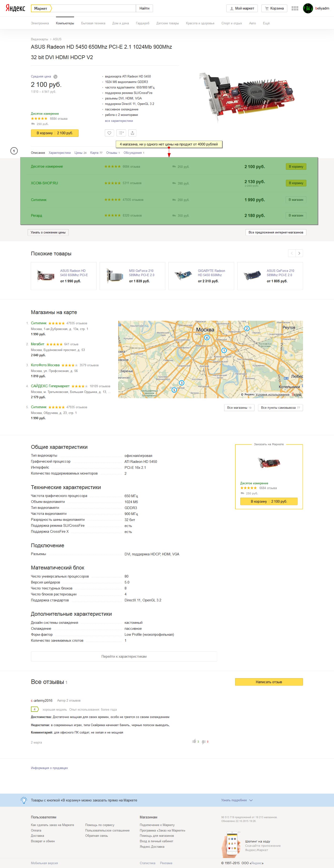Add product to favorites with heart icon
334x868 pixels.
click(109, 133)
